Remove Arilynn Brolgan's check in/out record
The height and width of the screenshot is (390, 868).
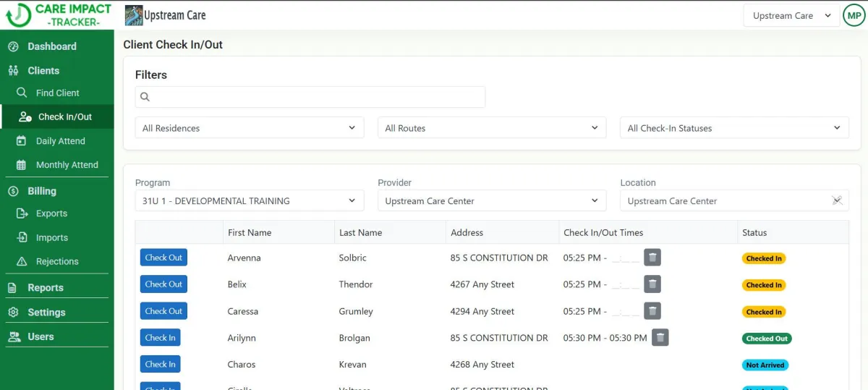660,338
